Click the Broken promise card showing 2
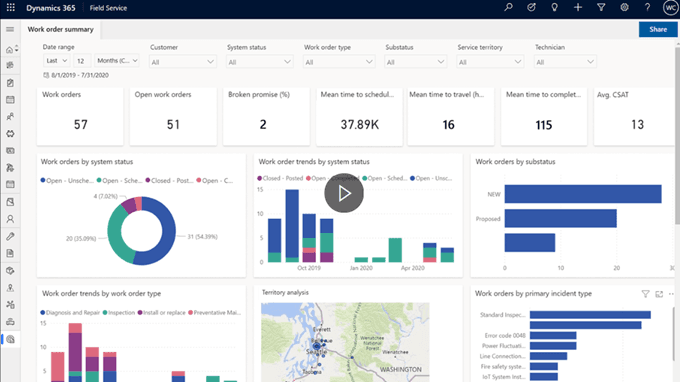This screenshot has height=382, width=680. (x=266, y=116)
